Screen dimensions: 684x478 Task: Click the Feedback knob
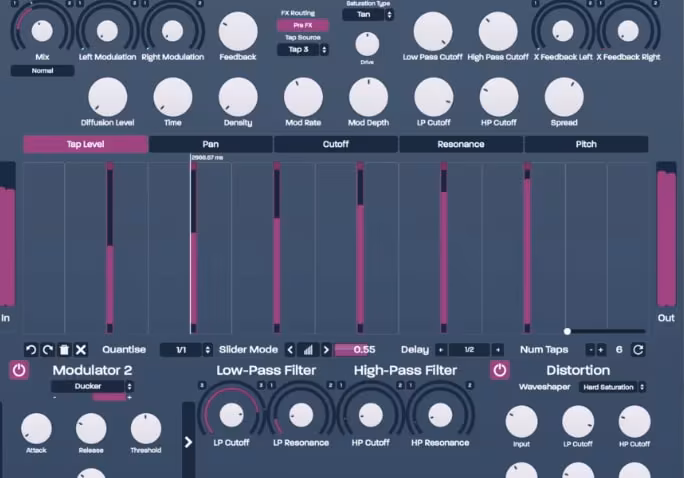tap(238, 31)
